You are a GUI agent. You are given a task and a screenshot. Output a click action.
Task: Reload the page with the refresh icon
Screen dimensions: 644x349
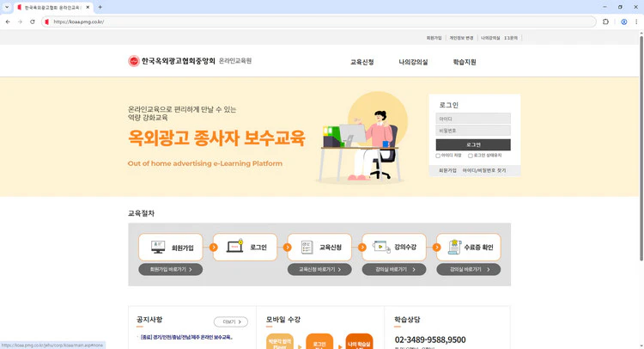[x=33, y=21]
